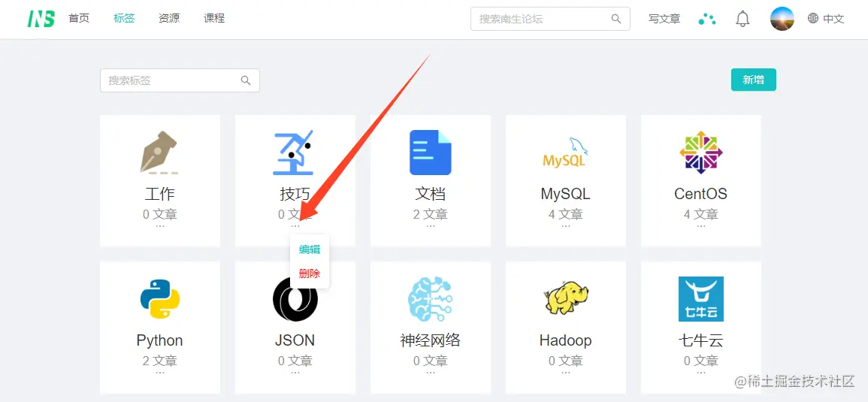The width and height of the screenshot is (868, 402).
Task: Open the more menu under 七牛云
Action: click(701, 373)
